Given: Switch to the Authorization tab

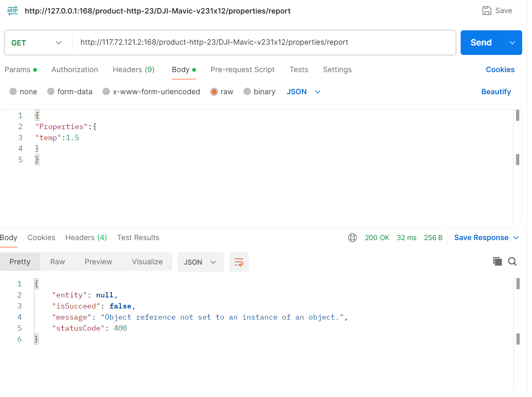Looking at the screenshot, I should [x=75, y=70].
